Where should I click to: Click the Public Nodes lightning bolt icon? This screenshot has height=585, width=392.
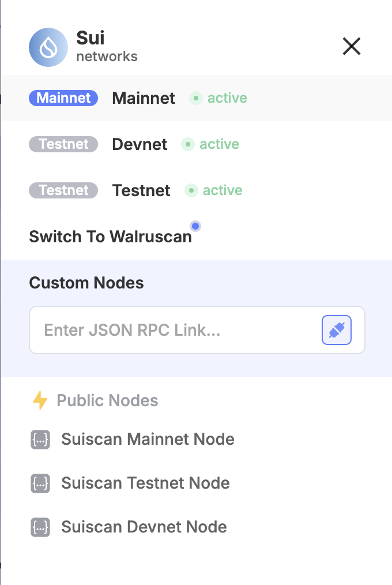point(40,400)
